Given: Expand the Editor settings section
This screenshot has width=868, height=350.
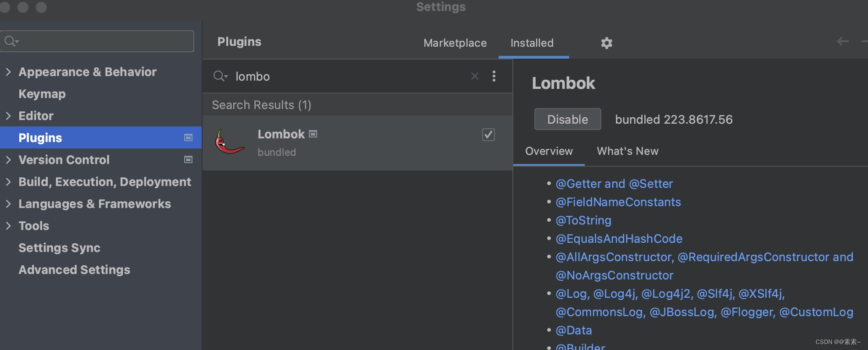Looking at the screenshot, I should [8, 116].
